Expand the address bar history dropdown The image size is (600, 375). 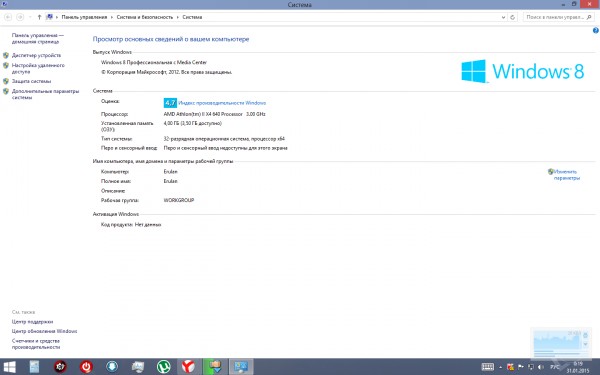coord(503,17)
